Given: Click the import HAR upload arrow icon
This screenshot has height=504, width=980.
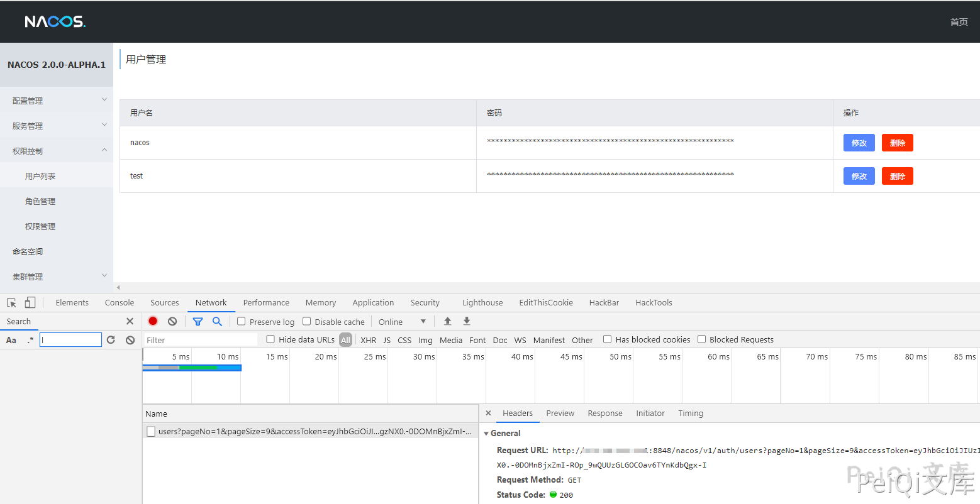Looking at the screenshot, I should [x=447, y=321].
